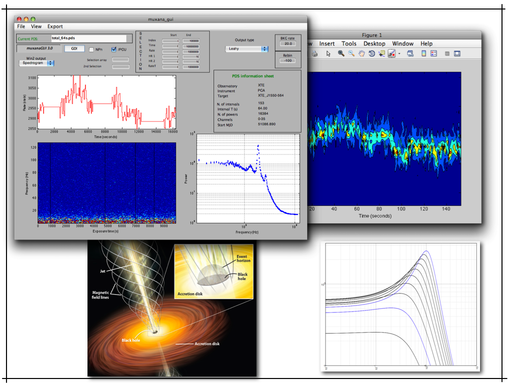Open the Output type Leahy dropdown
The height and width of the screenshot is (384, 512).
click(247, 49)
